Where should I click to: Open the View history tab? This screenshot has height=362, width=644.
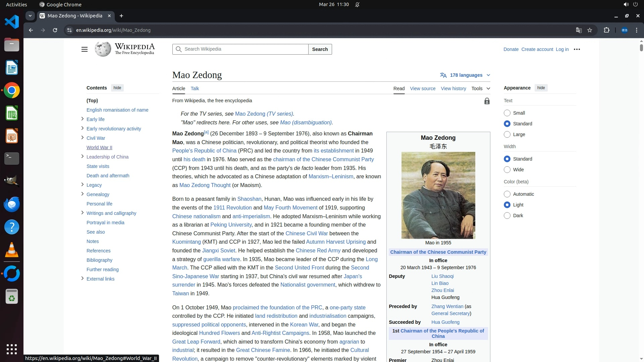click(453, 88)
